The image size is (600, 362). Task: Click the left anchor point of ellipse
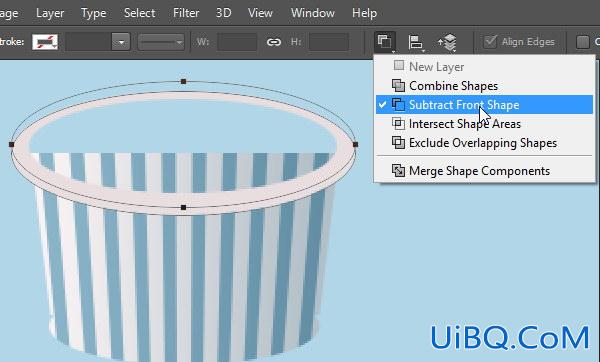(x=11, y=144)
